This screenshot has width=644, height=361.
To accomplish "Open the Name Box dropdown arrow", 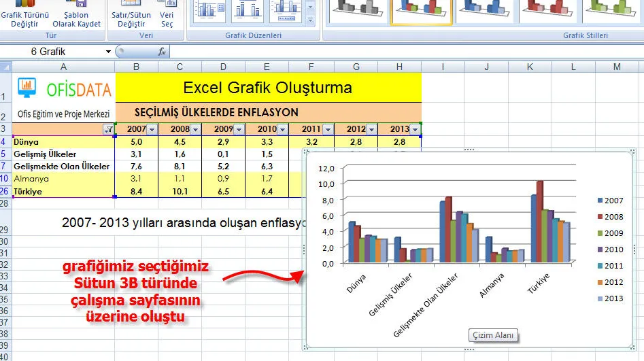I will 108,52.
